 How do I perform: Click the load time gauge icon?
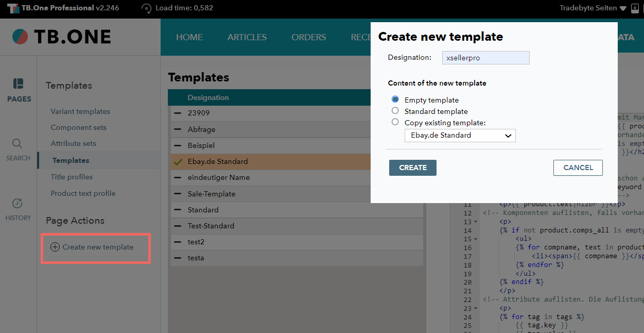click(x=147, y=8)
